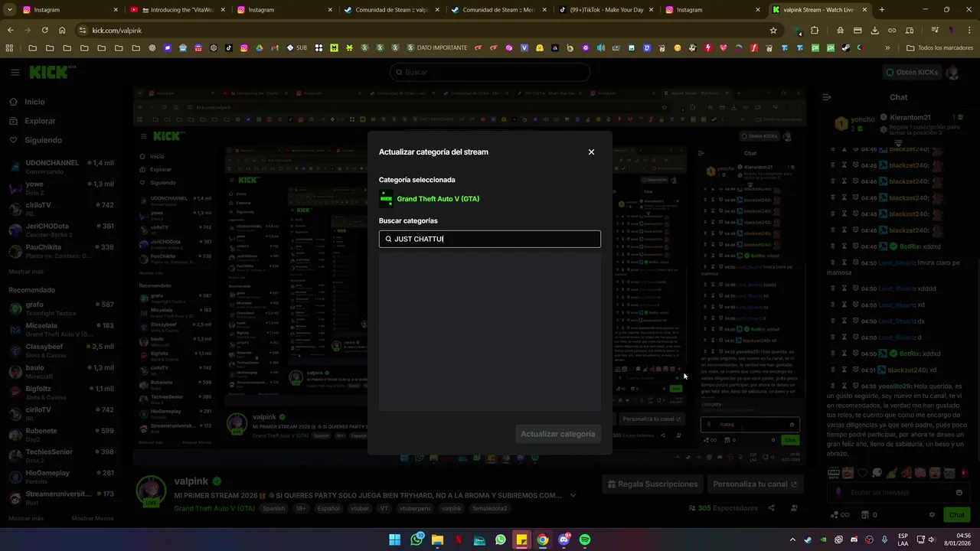Image resolution: width=980 pixels, height=551 pixels.
Task: Switch to the TikTok browser tab
Action: point(601,10)
